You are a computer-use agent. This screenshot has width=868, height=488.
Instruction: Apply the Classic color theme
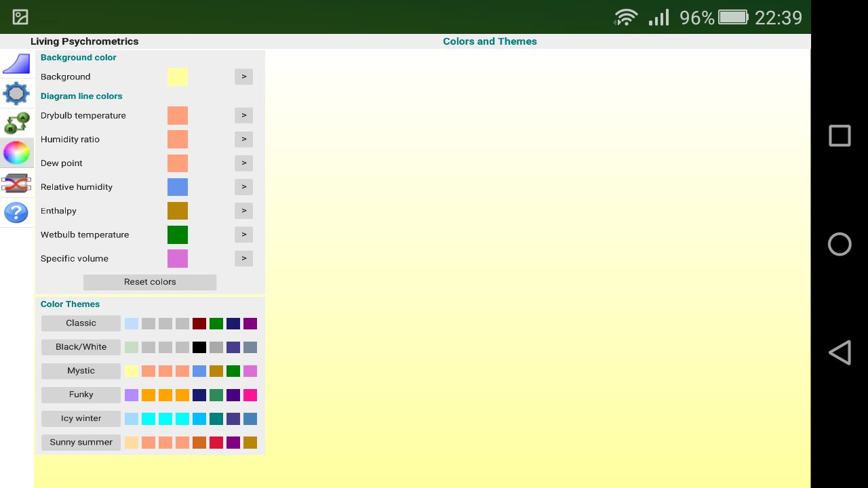pyautogui.click(x=81, y=323)
